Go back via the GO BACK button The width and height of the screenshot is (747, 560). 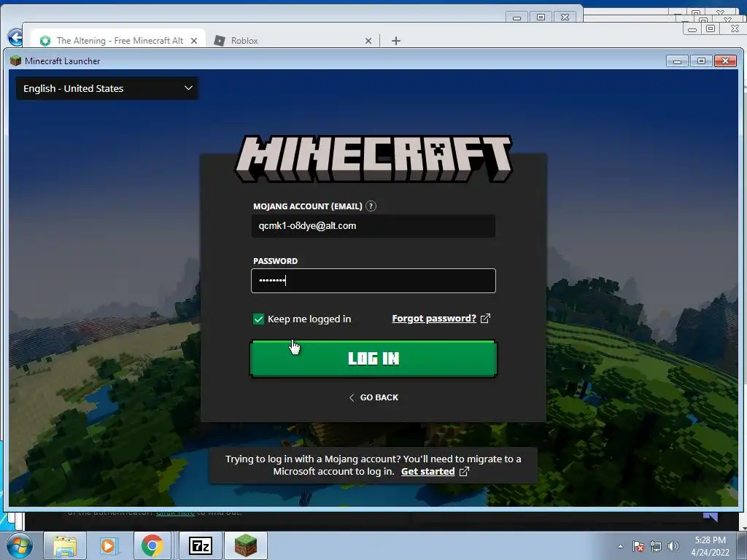point(373,397)
